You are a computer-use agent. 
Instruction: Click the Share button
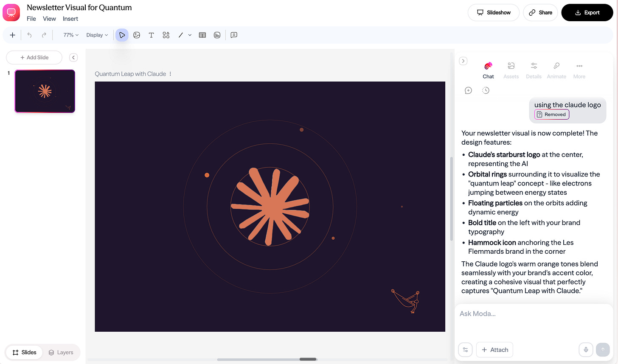[540, 12]
